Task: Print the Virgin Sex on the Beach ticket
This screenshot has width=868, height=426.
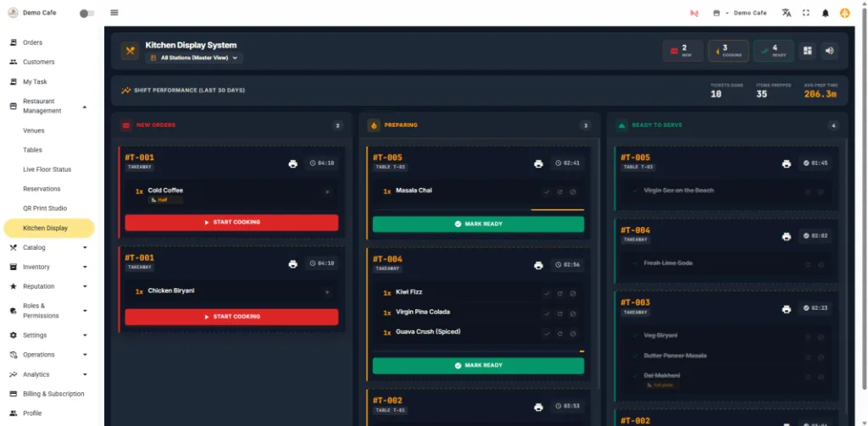Action: point(786,163)
